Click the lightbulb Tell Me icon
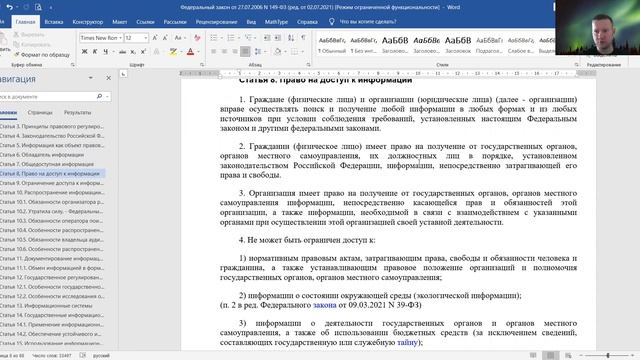 pyautogui.click(x=331, y=22)
